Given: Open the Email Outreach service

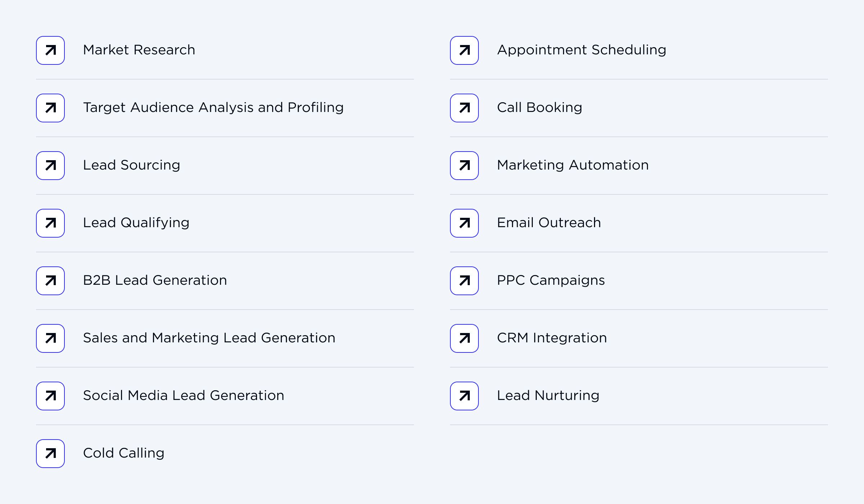Looking at the screenshot, I should pyautogui.click(x=549, y=222).
